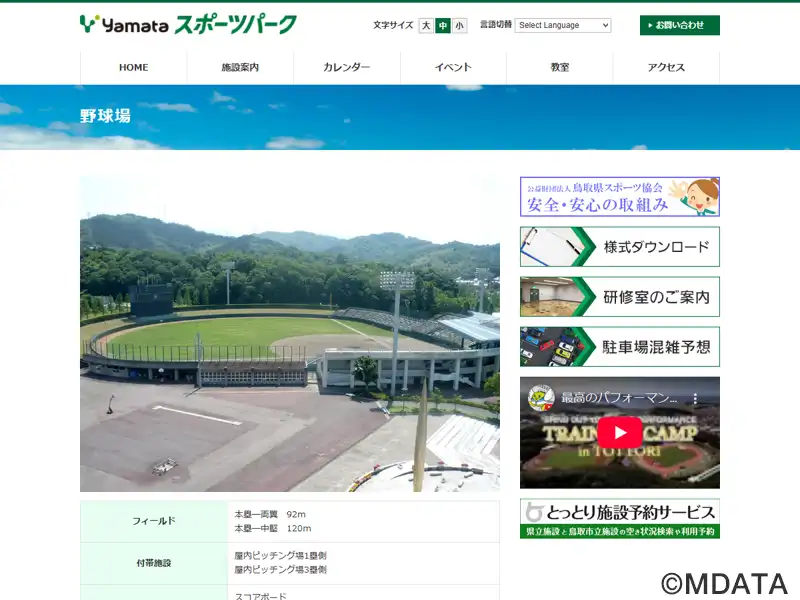Open the Yamata スポーツパーク logo link

pyautogui.click(x=188, y=24)
